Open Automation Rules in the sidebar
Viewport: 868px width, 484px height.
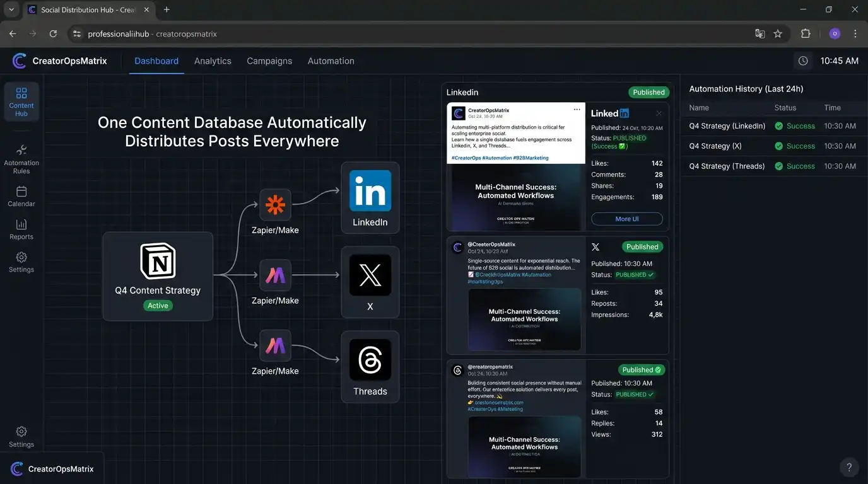tap(21, 159)
